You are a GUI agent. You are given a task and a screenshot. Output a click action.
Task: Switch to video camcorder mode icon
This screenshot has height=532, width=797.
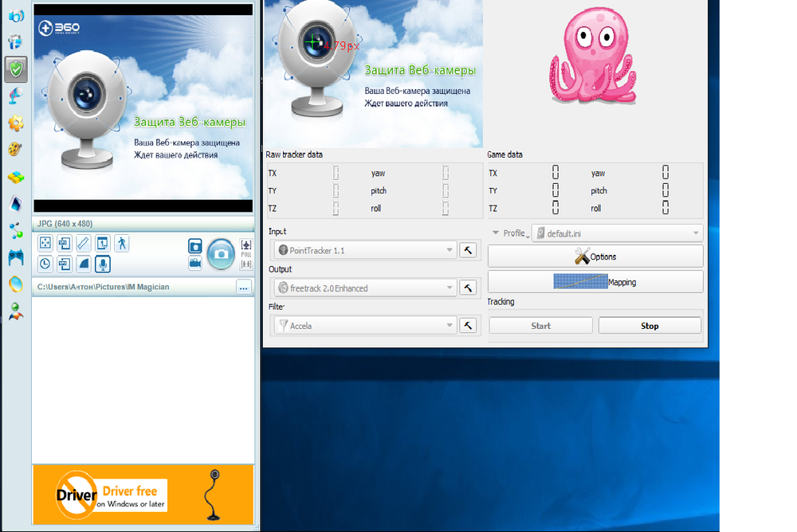coord(195,263)
